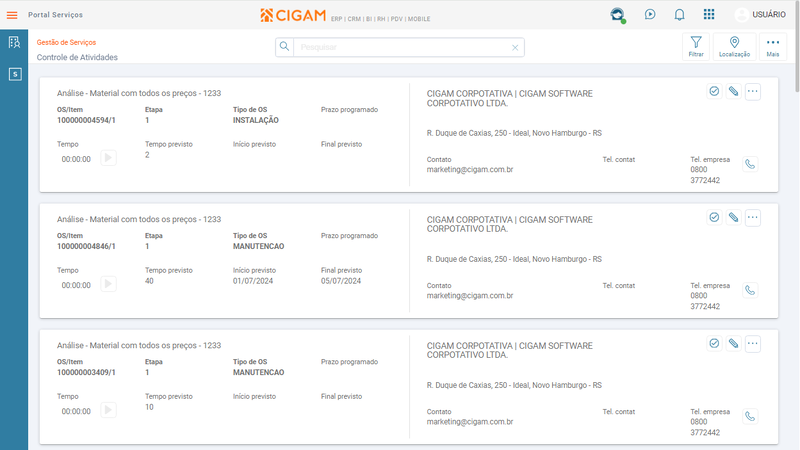
Task: Click the Portal Serviços title
Action: [x=55, y=15]
